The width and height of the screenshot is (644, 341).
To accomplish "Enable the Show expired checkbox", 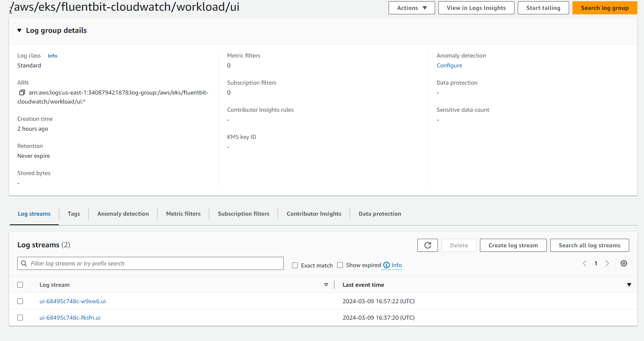I will (x=340, y=265).
